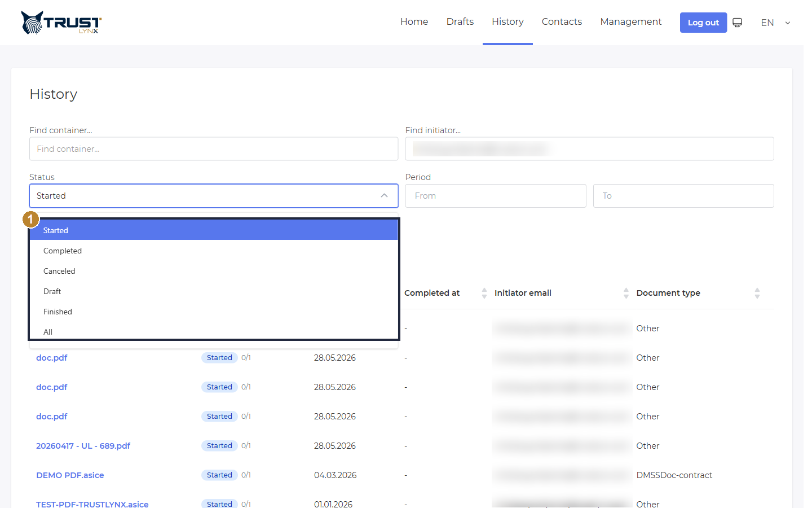812x508 pixels.
Task: Open the Management tab
Action: pyautogui.click(x=631, y=22)
